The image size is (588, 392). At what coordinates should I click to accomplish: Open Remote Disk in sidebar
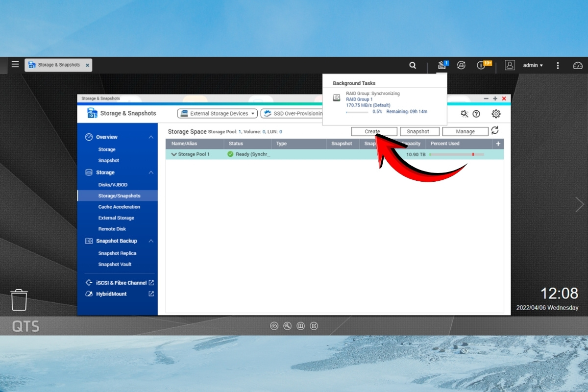112,229
